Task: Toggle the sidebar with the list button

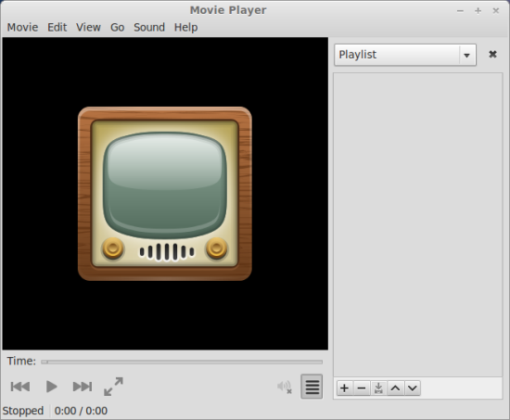Action: coord(312,387)
